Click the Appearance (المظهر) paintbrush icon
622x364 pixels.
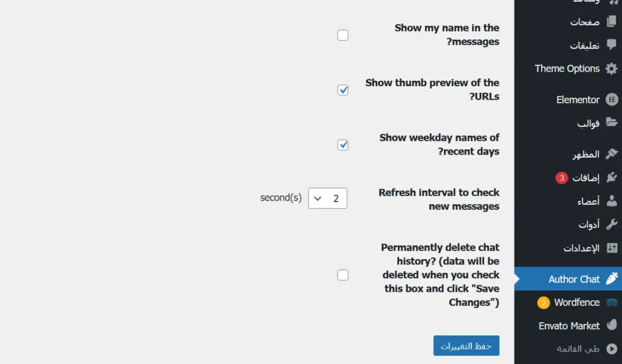click(x=612, y=154)
